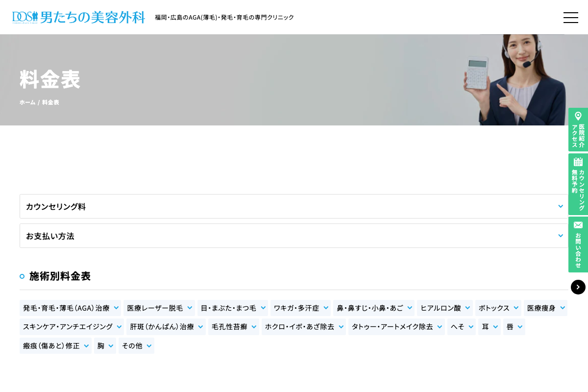Viewport: 588px width, 392px height.
Task: Click the map pin icon on 医院紹介・アクセス tab
Action: point(578,116)
